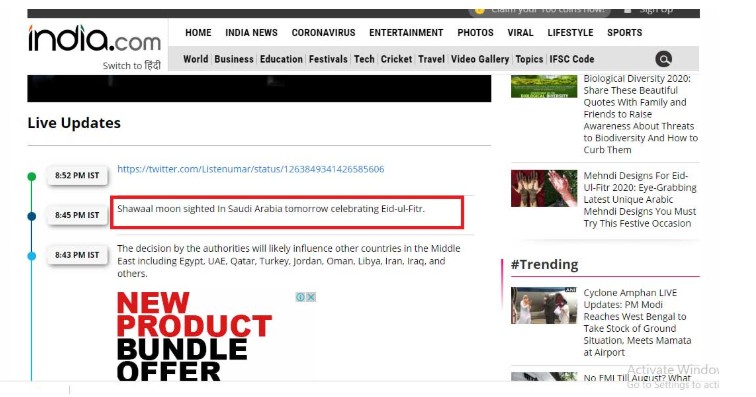756x397 pixels.
Task: Open Mehndi Designs article thumbnail
Action: (x=544, y=188)
